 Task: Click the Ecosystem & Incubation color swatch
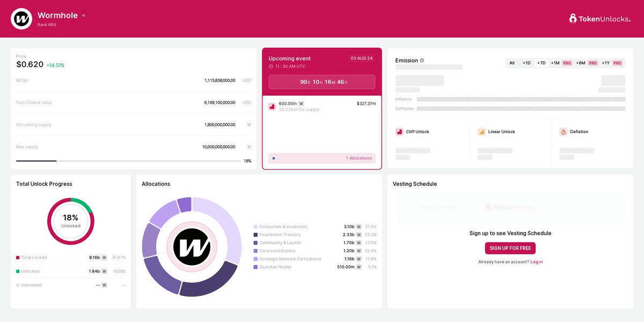[255, 227]
